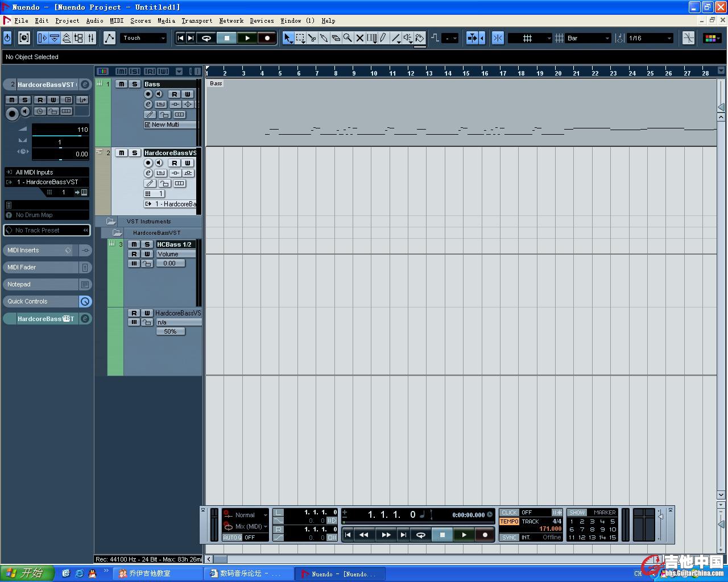Click Record in the top toolbar

click(267, 38)
